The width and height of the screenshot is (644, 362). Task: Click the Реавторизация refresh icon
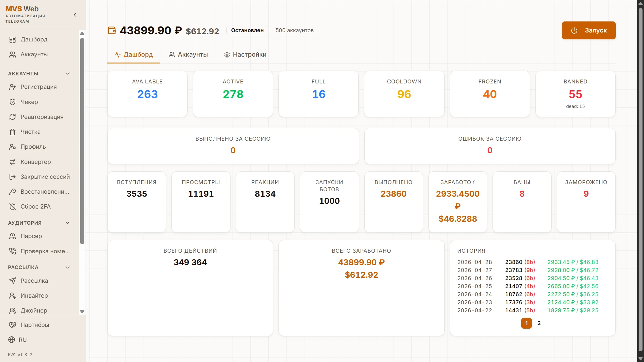[13, 117]
